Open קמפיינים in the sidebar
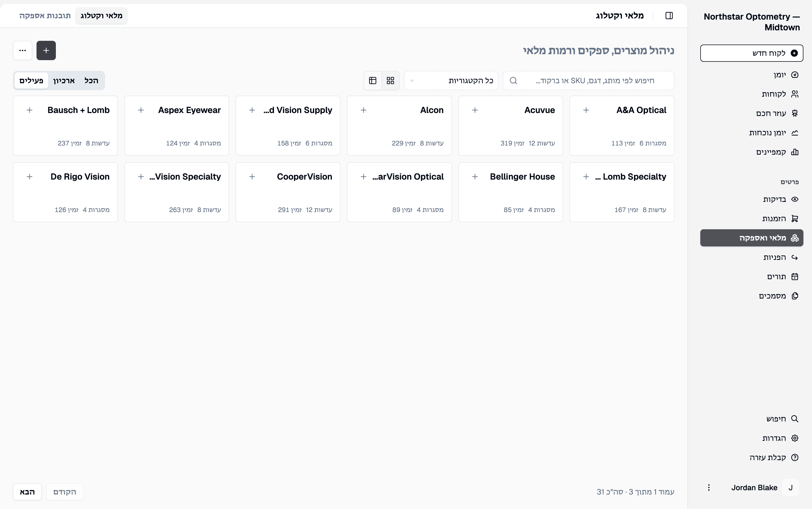 click(752, 152)
